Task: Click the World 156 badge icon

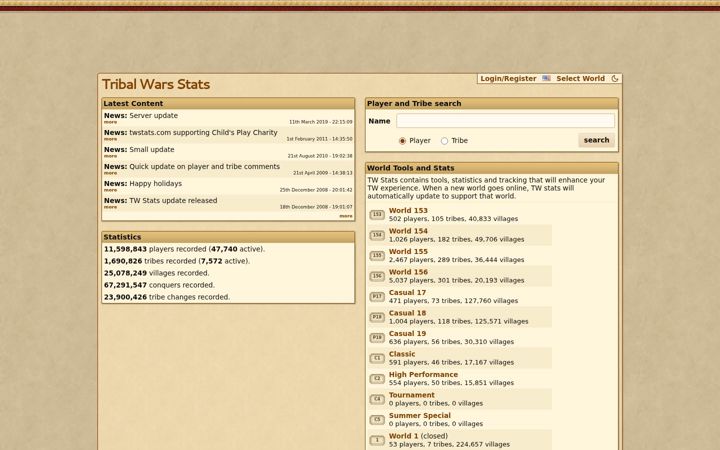Action: tap(377, 276)
